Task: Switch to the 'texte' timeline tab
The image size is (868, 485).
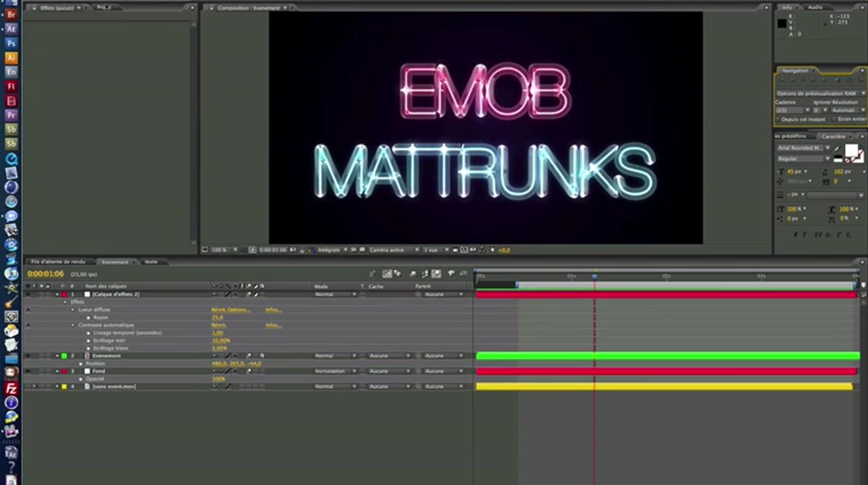Action: click(151, 262)
